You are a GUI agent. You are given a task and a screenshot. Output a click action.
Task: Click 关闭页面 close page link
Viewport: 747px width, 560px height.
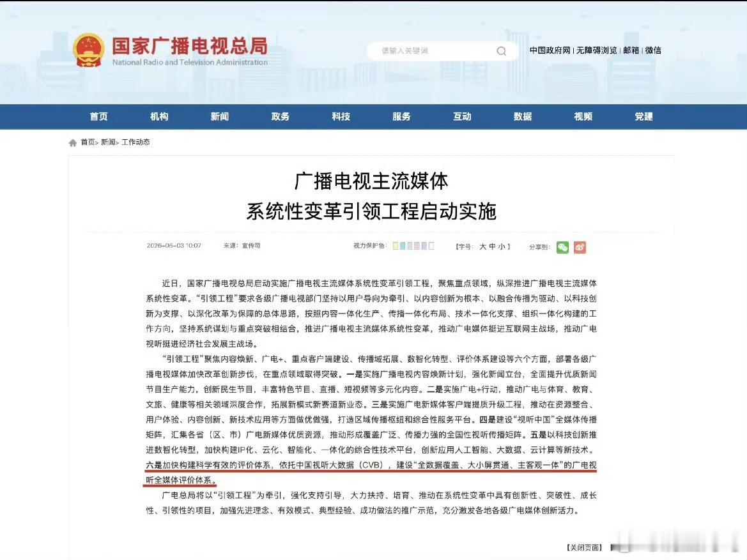[585, 548]
